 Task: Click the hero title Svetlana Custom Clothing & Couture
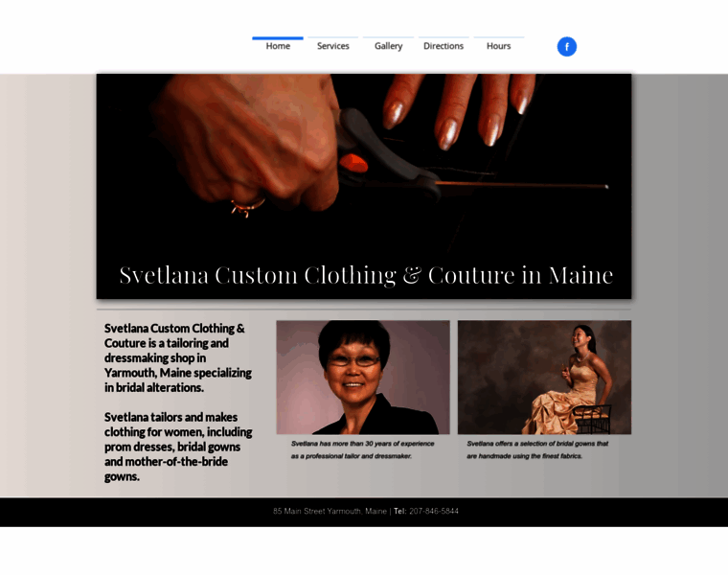click(x=366, y=275)
